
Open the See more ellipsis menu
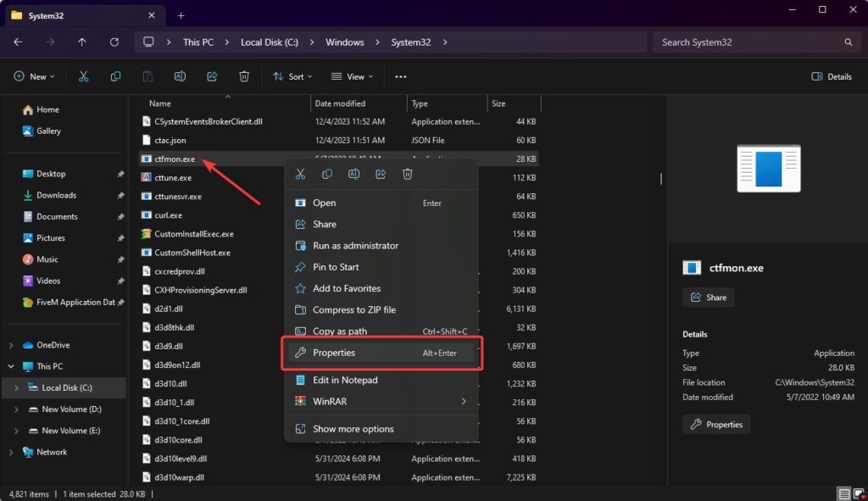point(401,76)
